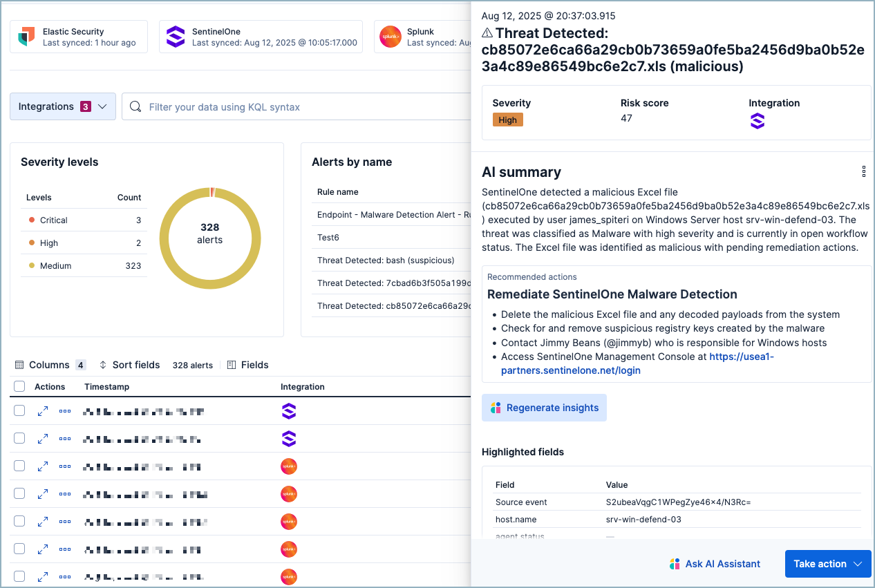Check the select-all checkbox in the table header
The width and height of the screenshot is (875, 588).
19,386
